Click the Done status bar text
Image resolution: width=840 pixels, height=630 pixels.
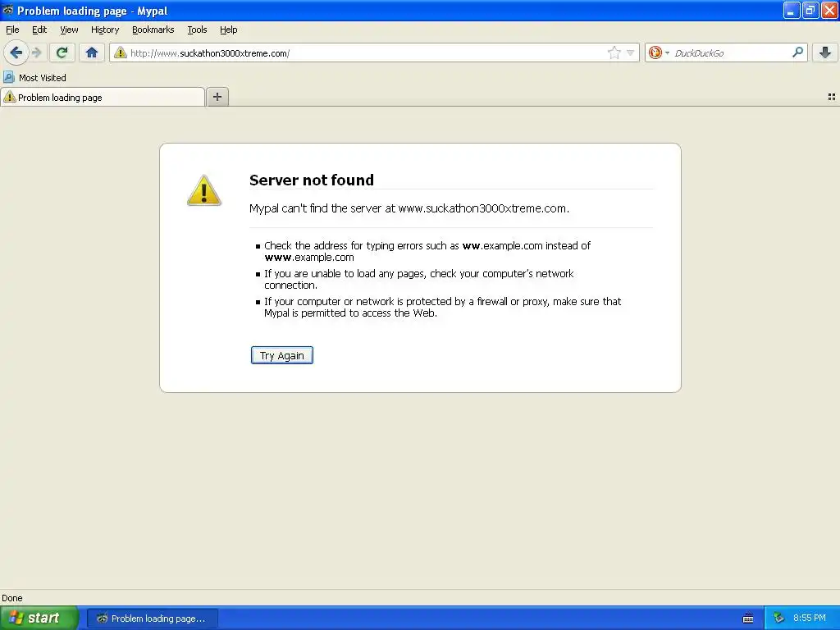(x=11, y=598)
